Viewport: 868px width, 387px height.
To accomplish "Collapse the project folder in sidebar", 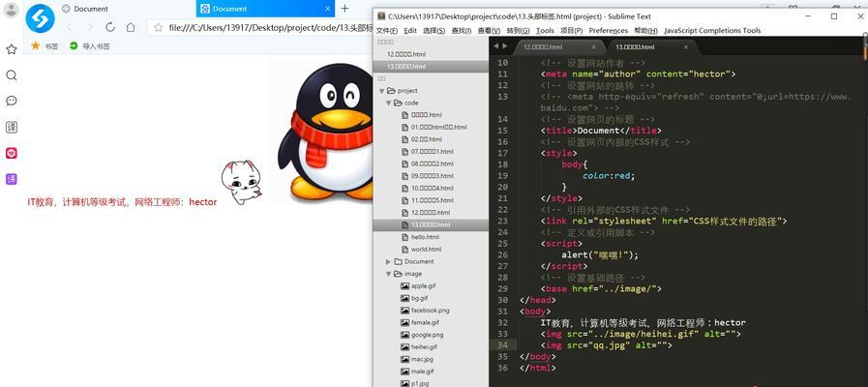I will point(382,91).
